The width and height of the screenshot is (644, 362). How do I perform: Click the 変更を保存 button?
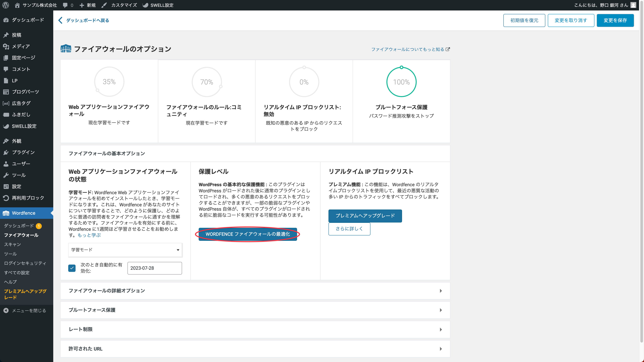[615, 20]
